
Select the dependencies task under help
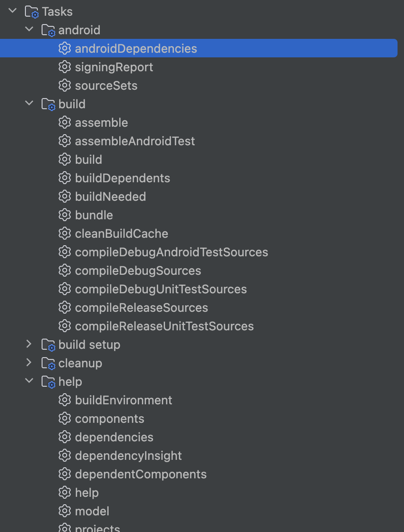(114, 437)
